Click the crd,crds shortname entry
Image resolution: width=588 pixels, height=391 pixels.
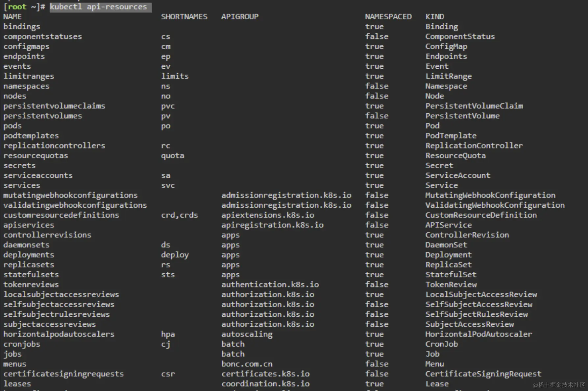click(x=180, y=215)
